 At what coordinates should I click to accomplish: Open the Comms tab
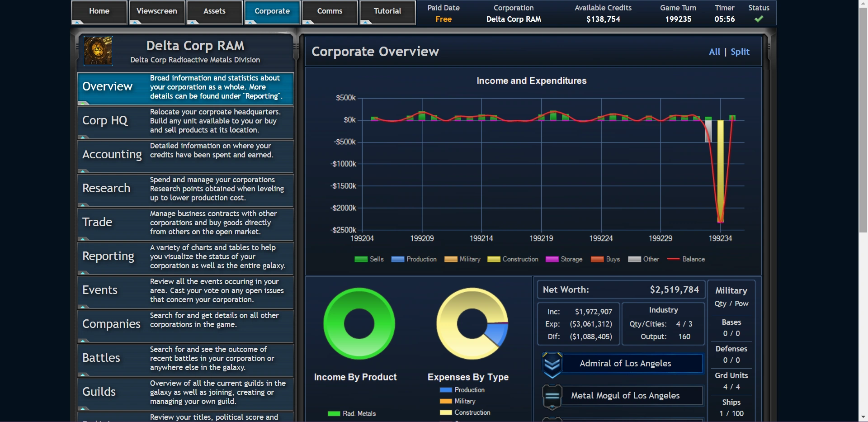[x=330, y=11]
